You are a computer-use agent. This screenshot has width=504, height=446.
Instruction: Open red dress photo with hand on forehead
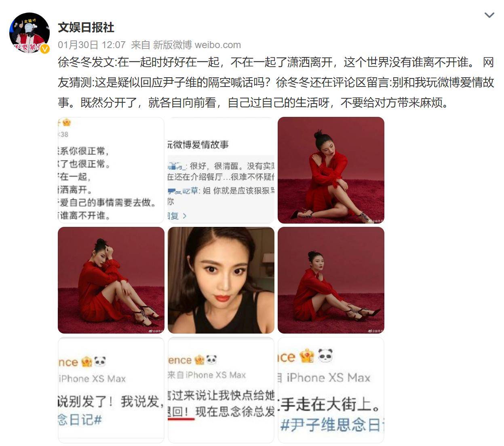(x=111, y=280)
